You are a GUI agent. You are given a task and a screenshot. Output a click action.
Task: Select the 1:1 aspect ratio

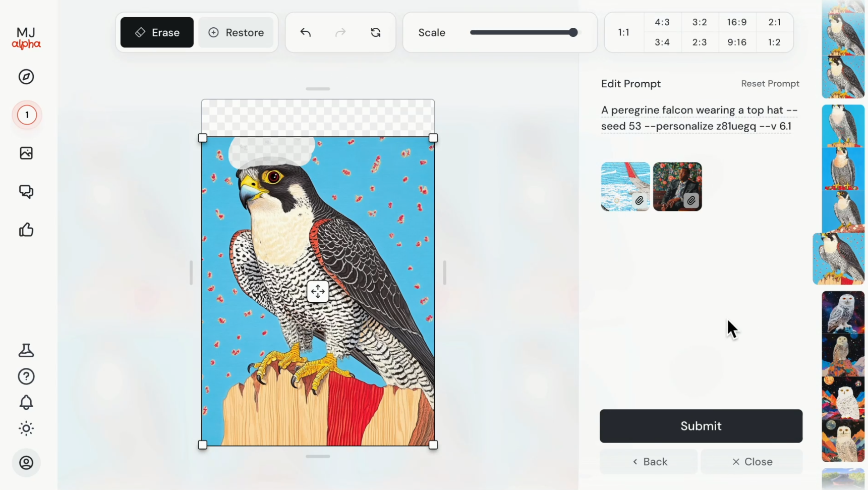pyautogui.click(x=624, y=32)
